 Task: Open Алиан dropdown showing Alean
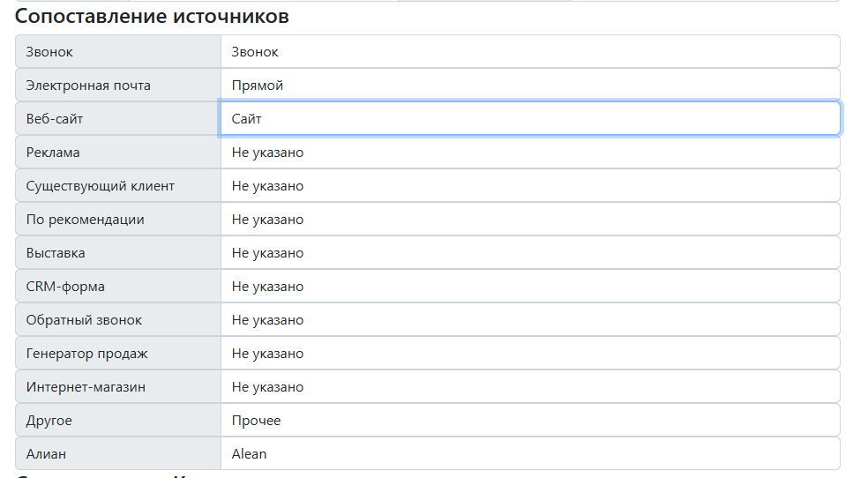(x=530, y=453)
